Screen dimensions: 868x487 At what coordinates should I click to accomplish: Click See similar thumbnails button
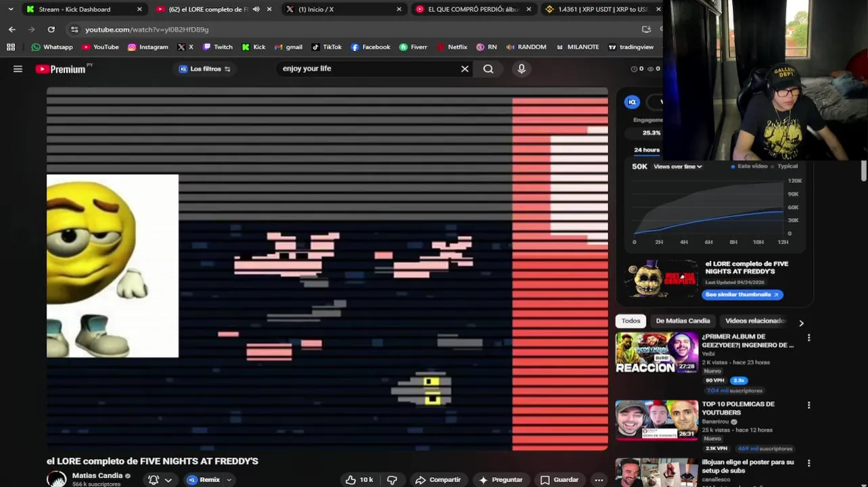[742, 294]
